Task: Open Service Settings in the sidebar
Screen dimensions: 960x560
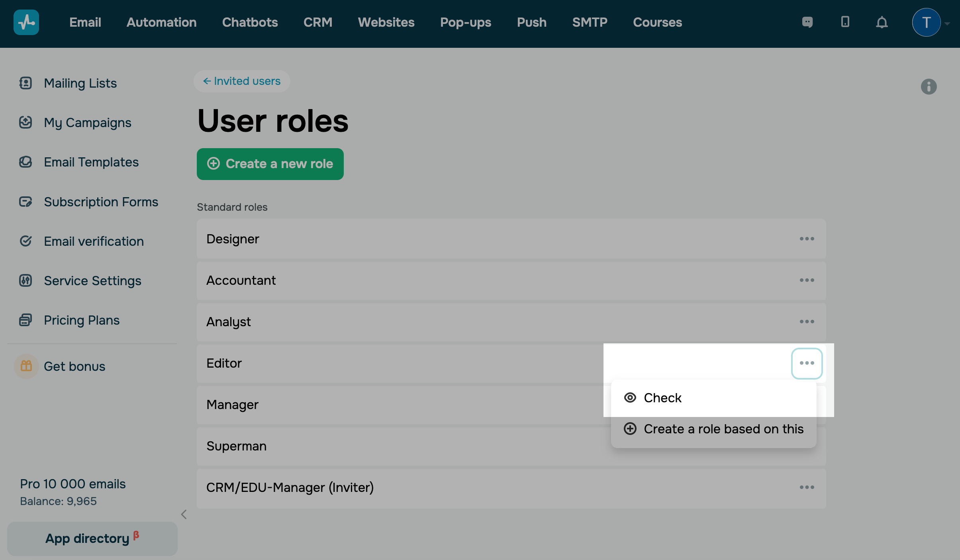Action: click(92, 281)
